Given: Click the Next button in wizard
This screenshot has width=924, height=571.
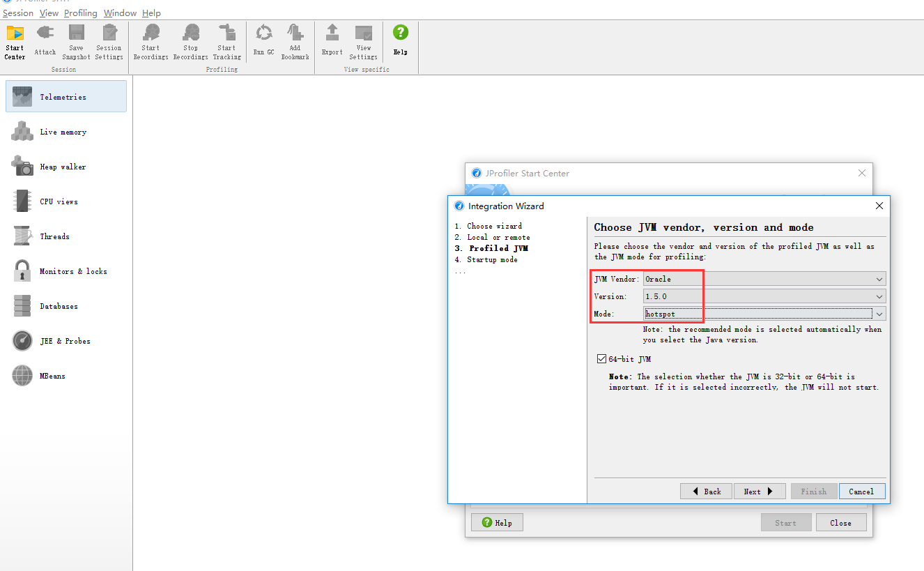Looking at the screenshot, I should tap(760, 491).
